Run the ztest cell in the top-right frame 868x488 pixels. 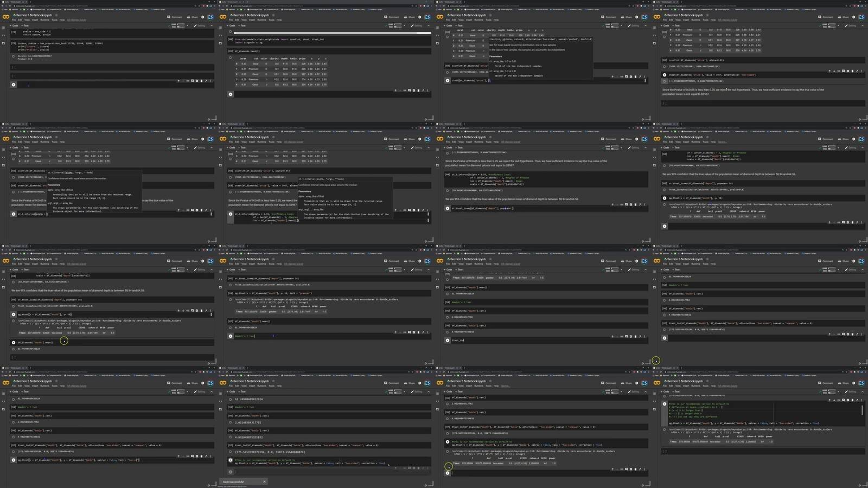665,75
